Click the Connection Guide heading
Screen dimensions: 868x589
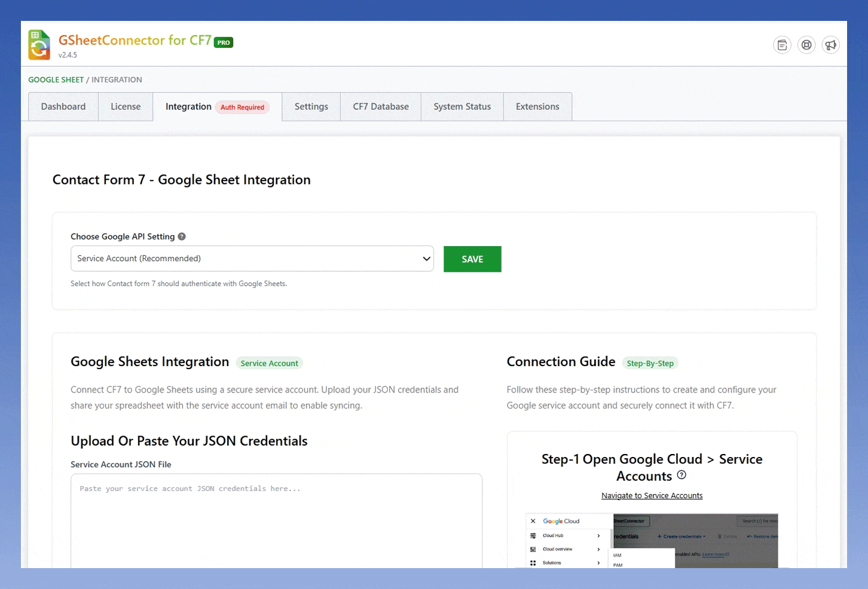coord(561,361)
